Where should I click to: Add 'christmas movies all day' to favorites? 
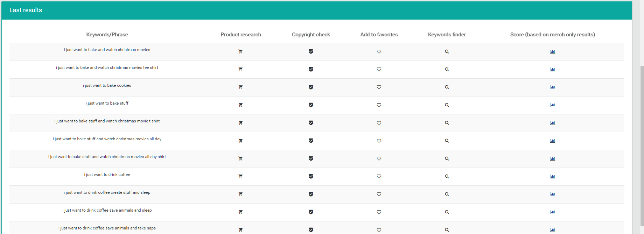pyautogui.click(x=379, y=141)
